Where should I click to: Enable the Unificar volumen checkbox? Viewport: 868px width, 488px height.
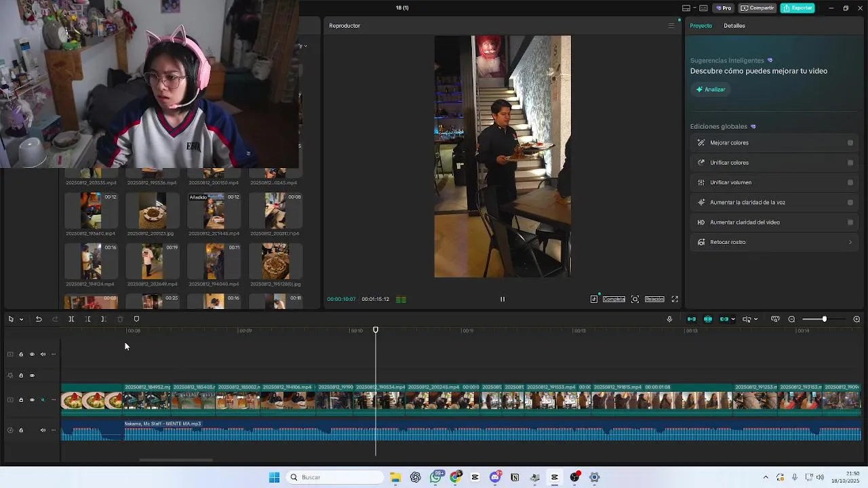[850, 182]
